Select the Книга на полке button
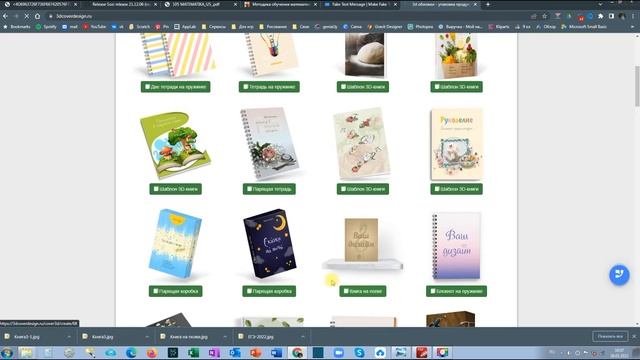This screenshot has height=360, width=640. [362, 291]
